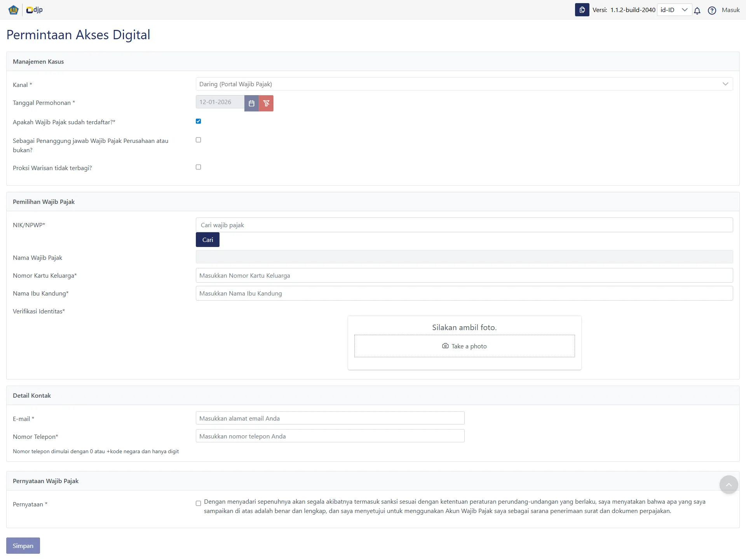The image size is (746, 560).
Task: Open the notifications bell icon
Action: [697, 10]
